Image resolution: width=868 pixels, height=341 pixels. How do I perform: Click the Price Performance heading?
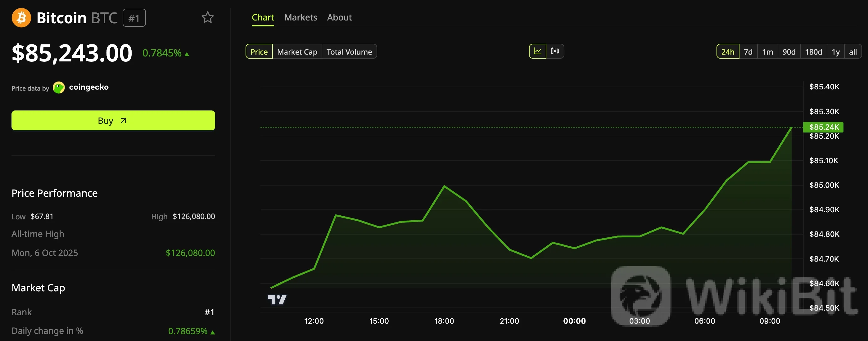[55, 193]
